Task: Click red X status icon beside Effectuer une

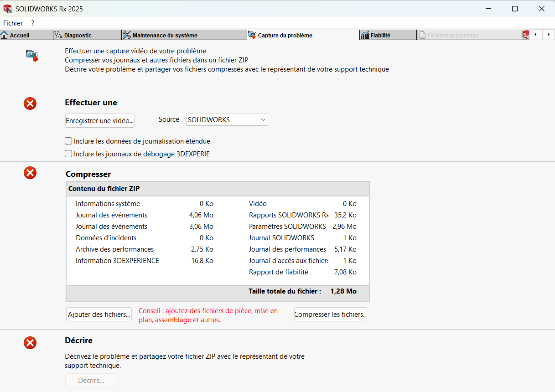Action: (x=30, y=104)
